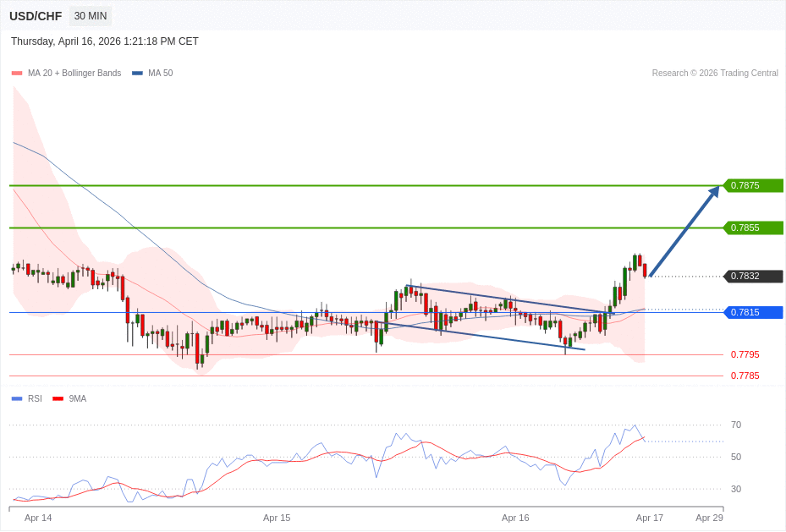Click the MA 50 blue legend swatch
Viewport: 786px width, 532px height.
tap(137, 74)
